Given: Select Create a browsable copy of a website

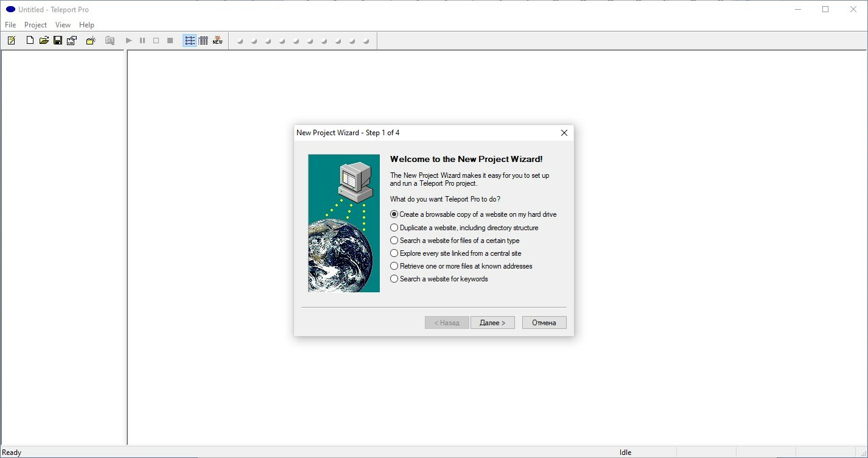Looking at the screenshot, I should point(474,214).
